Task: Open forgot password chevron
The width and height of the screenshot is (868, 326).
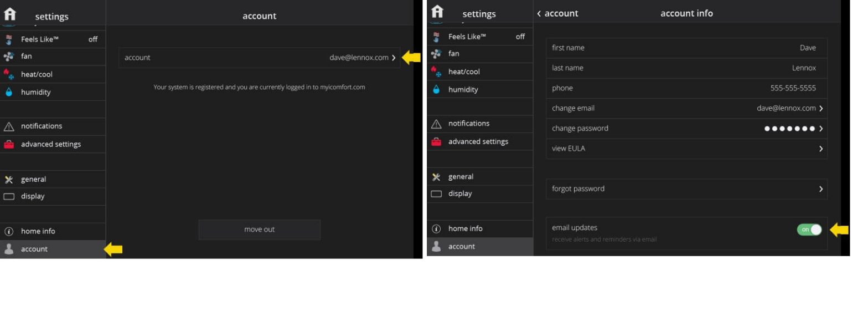Action: [x=821, y=189]
